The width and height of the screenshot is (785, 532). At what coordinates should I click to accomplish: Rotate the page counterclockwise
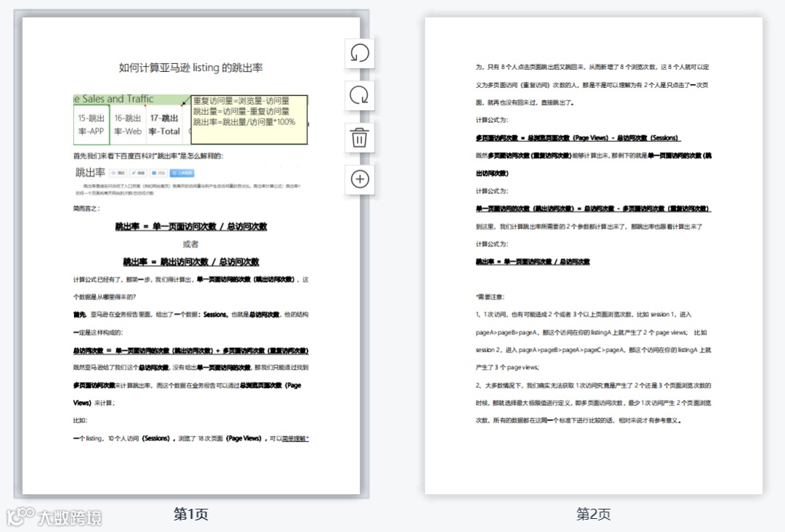(x=359, y=54)
